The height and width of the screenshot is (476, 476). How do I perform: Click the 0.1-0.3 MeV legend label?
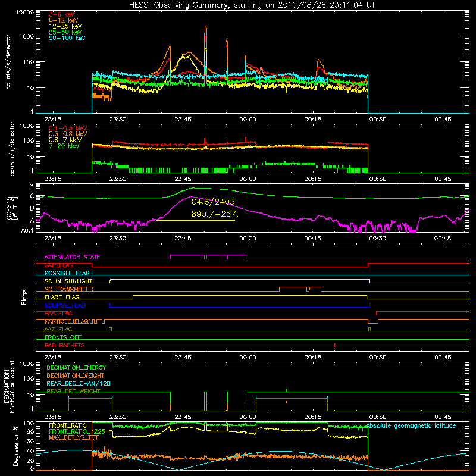point(68,128)
